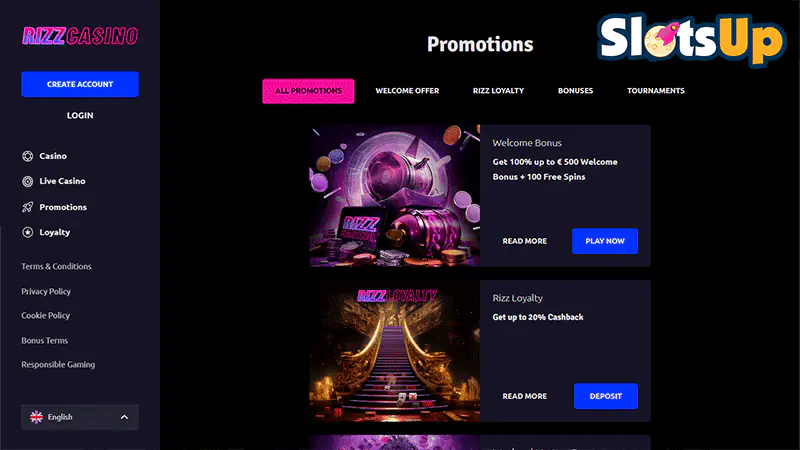Click the Promotions rocket icon
The image size is (800, 450).
[x=28, y=207]
